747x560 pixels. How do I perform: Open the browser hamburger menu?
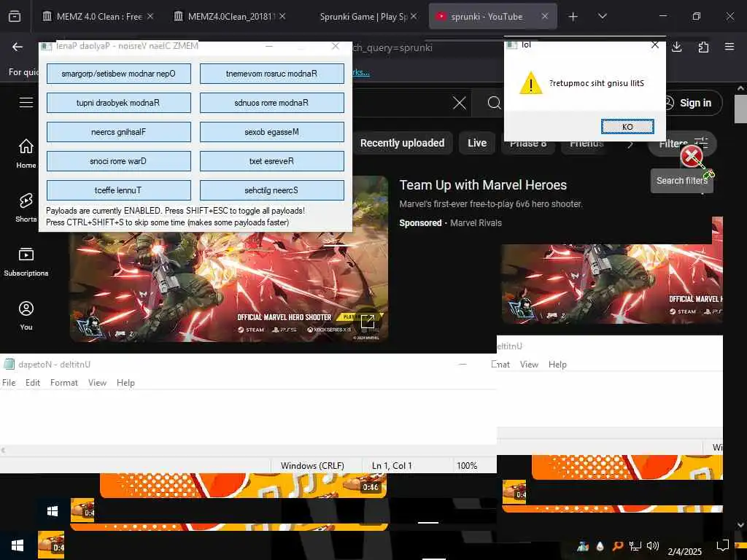pos(729,47)
